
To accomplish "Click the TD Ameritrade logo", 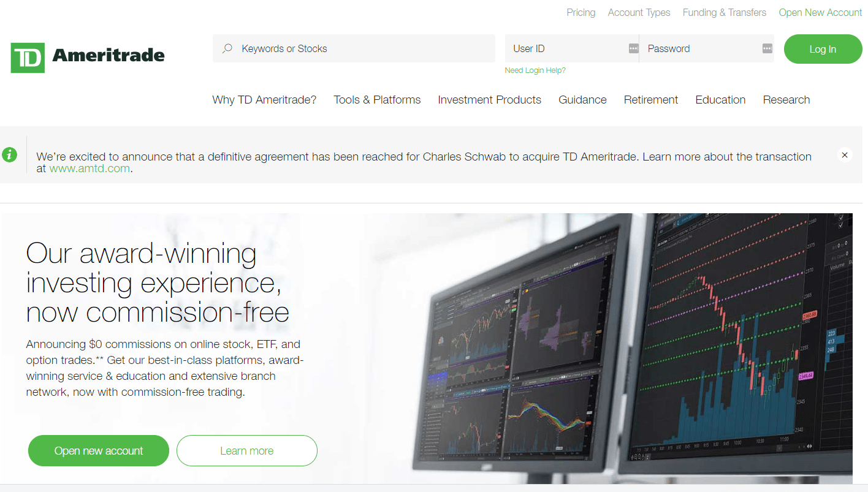I will click(x=88, y=57).
